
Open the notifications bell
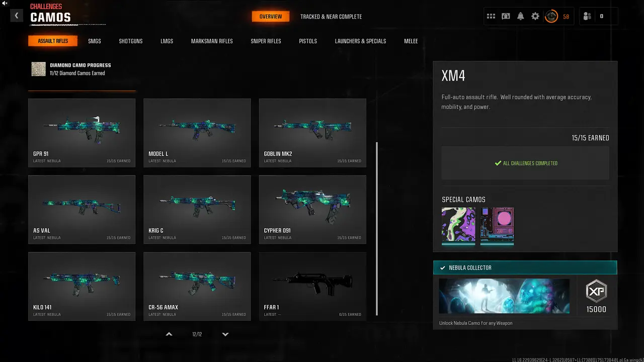click(521, 17)
